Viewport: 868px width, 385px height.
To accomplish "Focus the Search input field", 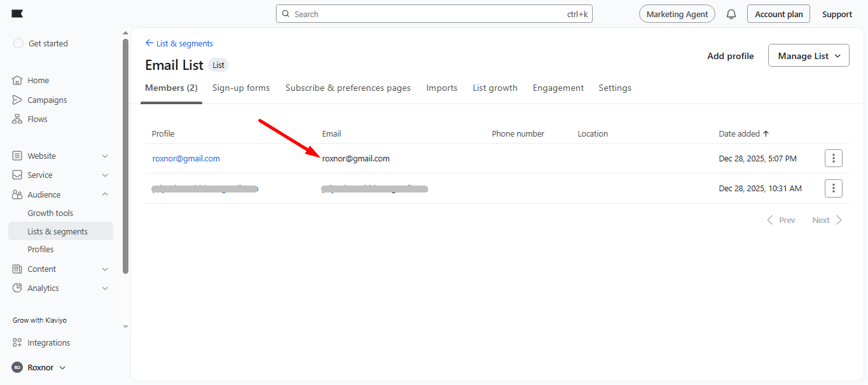I will (426, 14).
